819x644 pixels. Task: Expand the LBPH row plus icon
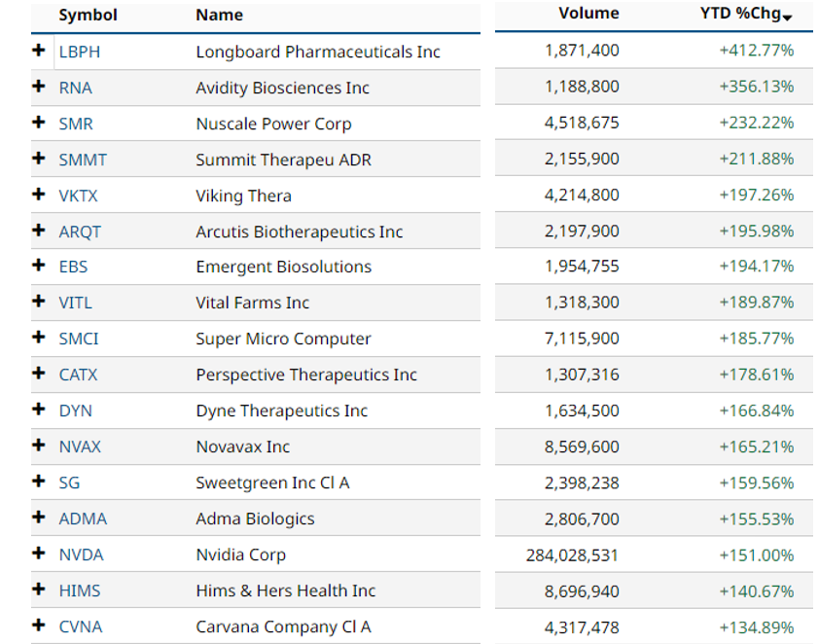39,51
